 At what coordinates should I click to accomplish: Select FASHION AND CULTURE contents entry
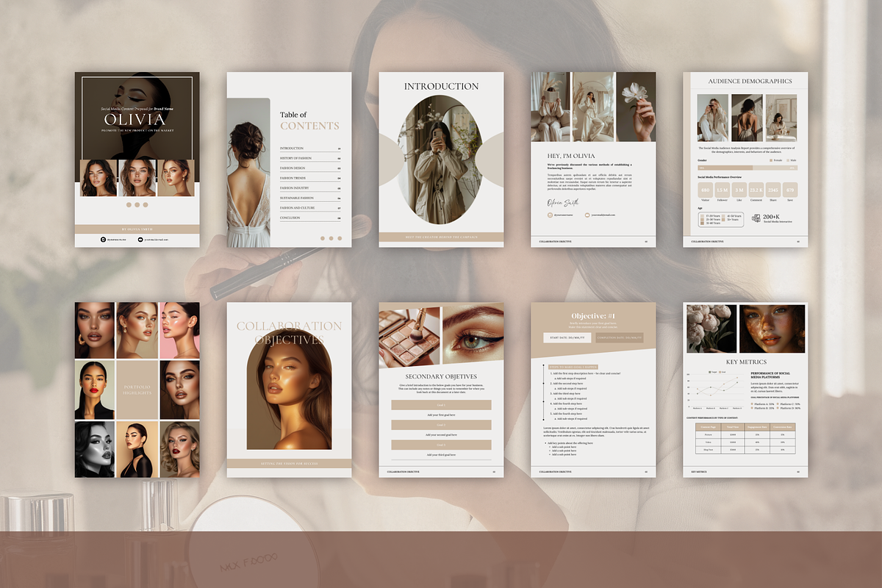[310, 208]
